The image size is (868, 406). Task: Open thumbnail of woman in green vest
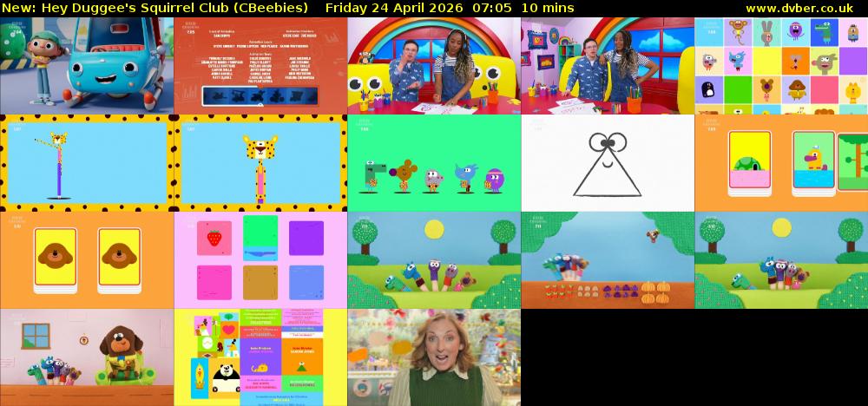pos(434,357)
